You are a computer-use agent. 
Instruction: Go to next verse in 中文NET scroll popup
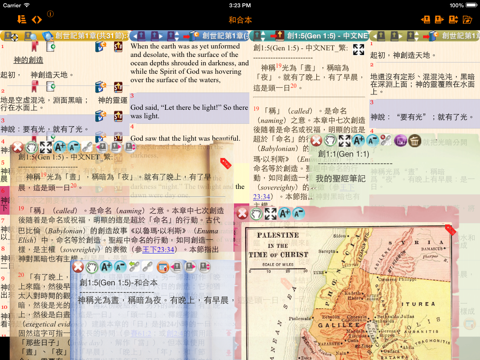[x=116, y=147]
